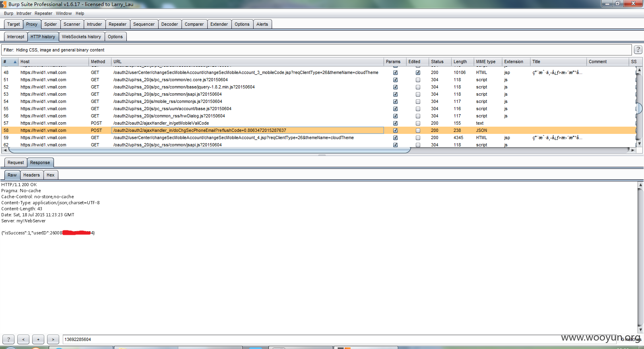Screen dimensions: 644x349
Task: Open the WebSockets history sub-tab
Action: click(81, 37)
